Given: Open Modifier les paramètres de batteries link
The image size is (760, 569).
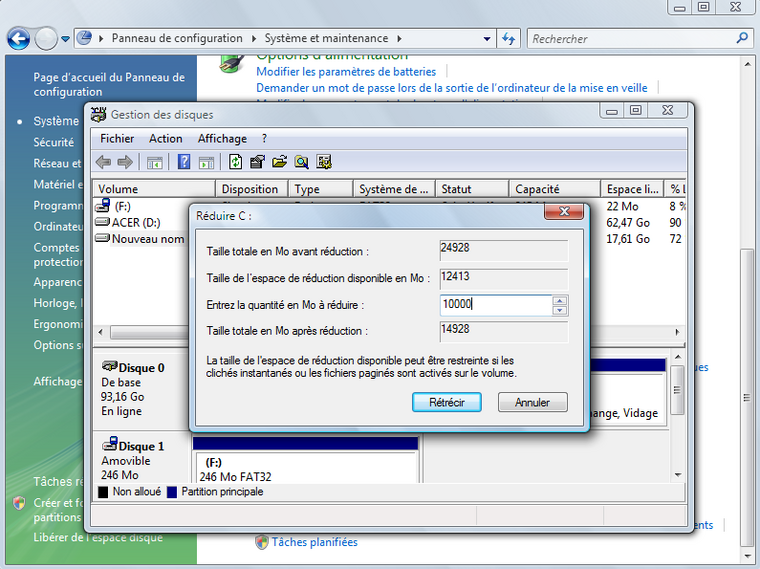Looking at the screenshot, I should (346, 72).
